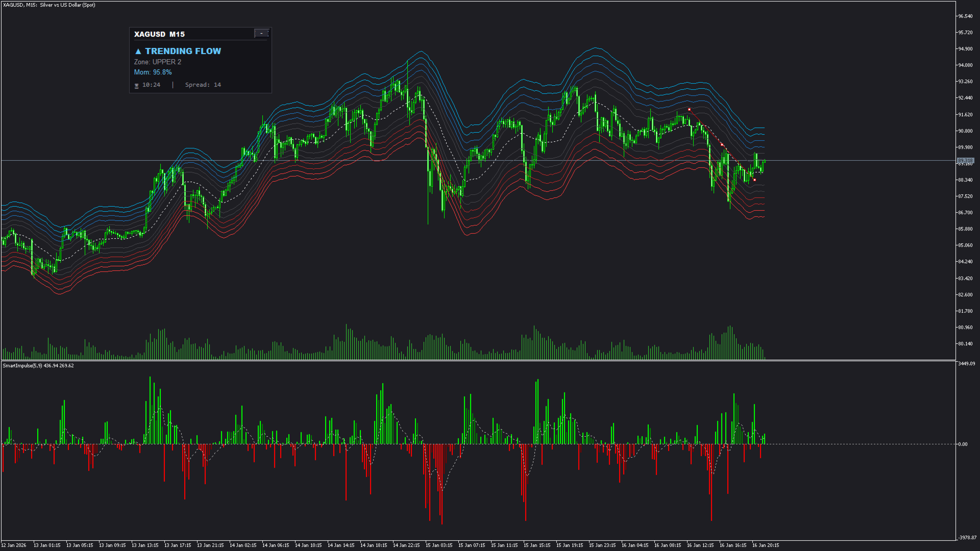Click the 10:24 candle countdown text

(x=151, y=85)
